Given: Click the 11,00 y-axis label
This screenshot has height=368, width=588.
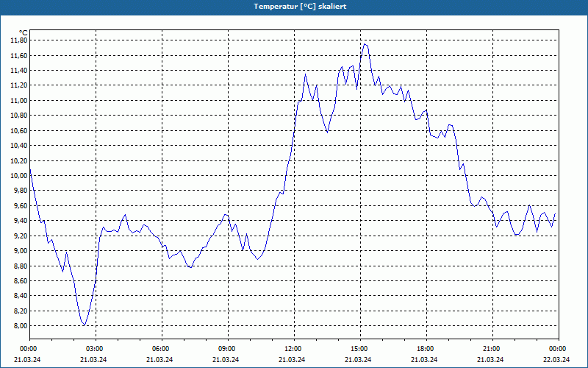Looking at the screenshot, I should click(x=18, y=101).
